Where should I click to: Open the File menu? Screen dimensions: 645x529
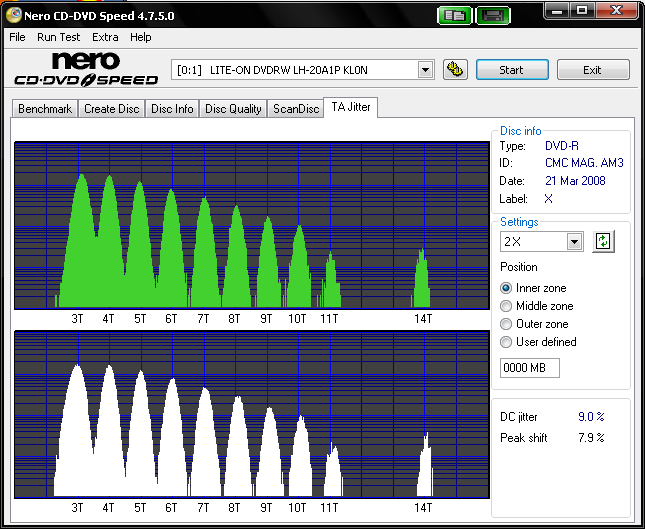17,37
